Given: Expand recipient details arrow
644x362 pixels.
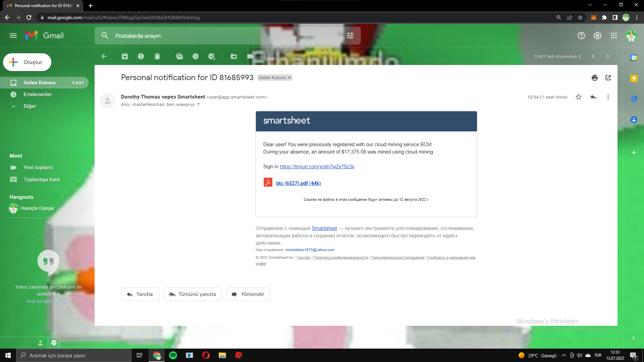Looking at the screenshot, I should [x=199, y=104].
